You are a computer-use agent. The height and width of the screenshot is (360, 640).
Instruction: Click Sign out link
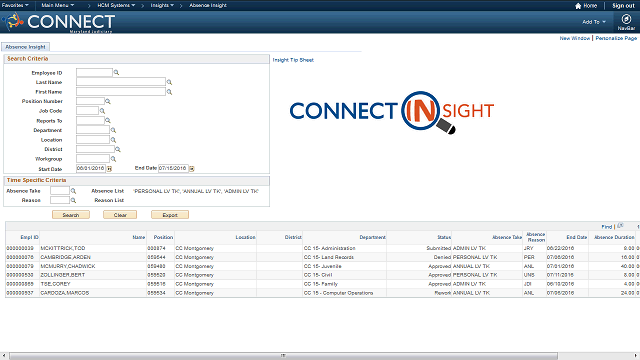click(x=623, y=6)
